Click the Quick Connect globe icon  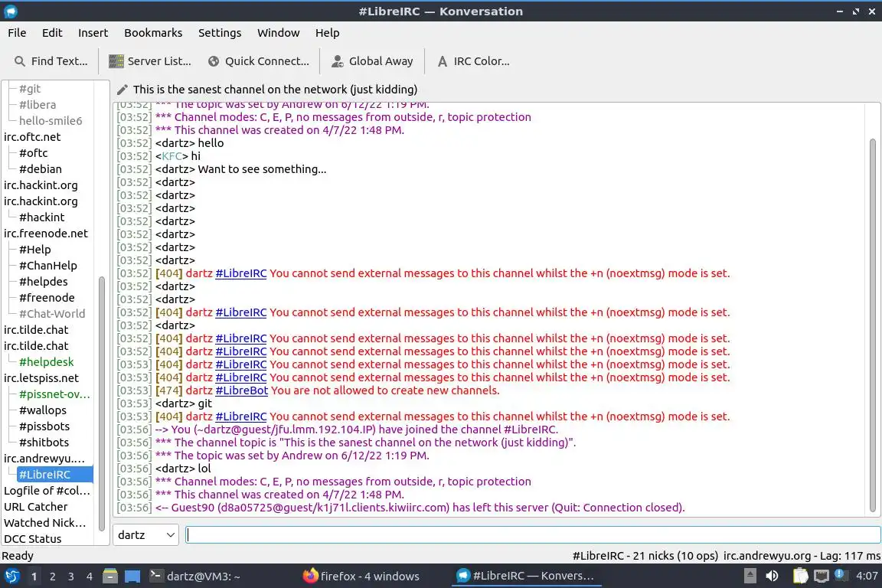coord(214,61)
